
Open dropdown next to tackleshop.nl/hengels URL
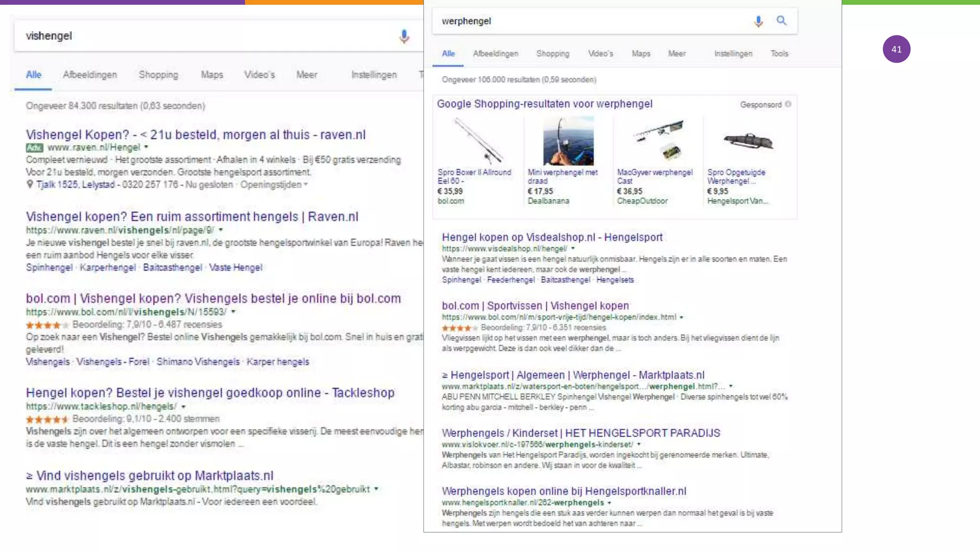pyautogui.click(x=183, y=407)
